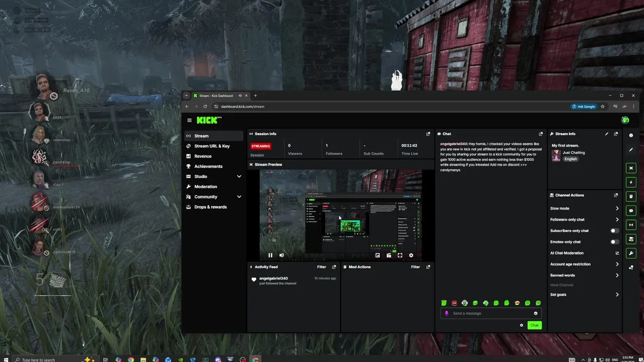Open chat settings gear near Chat button
This screenshot has height=362, width=644.
point(521,325)
